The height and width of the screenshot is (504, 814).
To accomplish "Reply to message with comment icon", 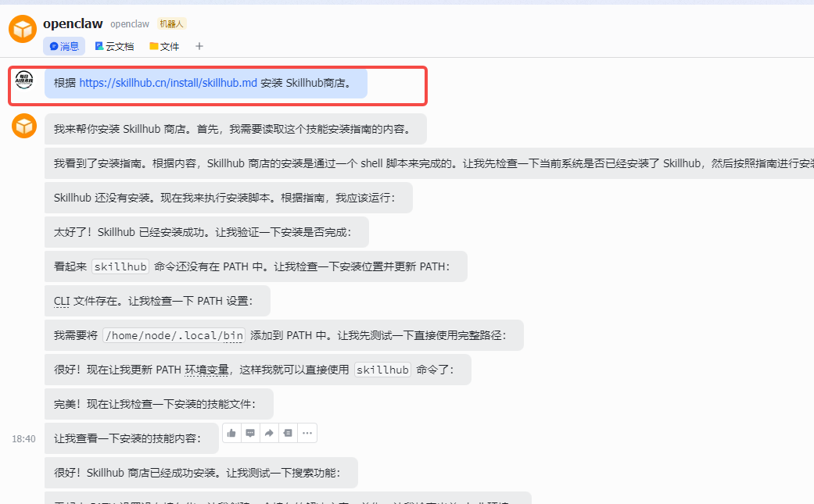I will point(250,433).
